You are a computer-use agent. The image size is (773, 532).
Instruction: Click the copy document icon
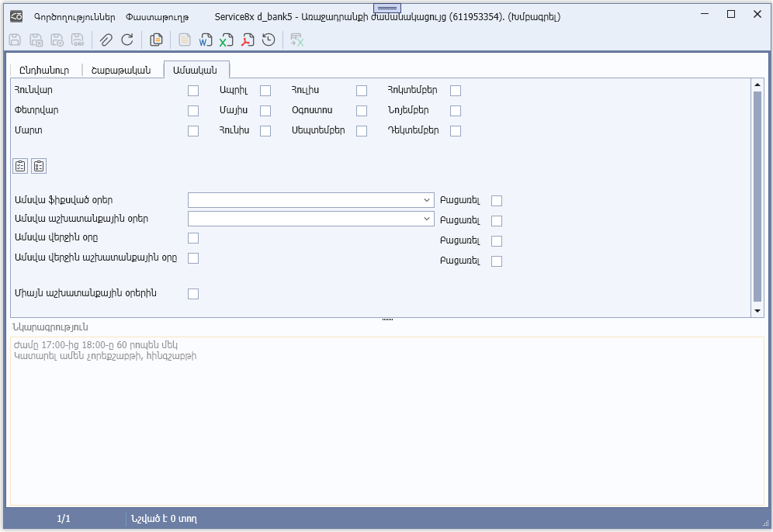click(156, 40)
